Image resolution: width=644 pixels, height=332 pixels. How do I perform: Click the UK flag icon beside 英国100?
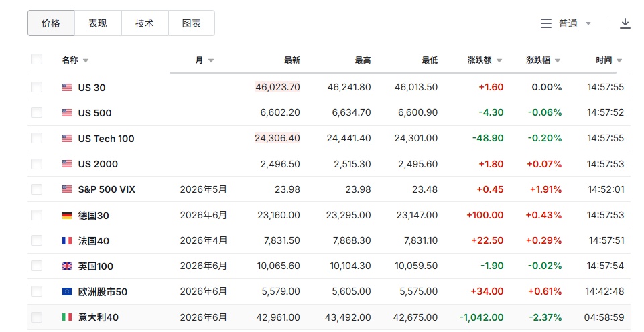point(67,266)
